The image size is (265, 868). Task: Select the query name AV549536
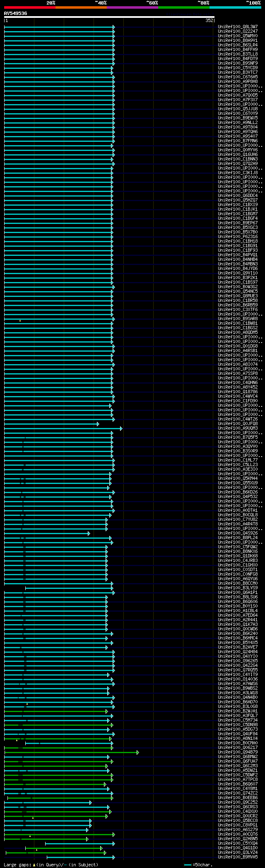coord(16,13)
